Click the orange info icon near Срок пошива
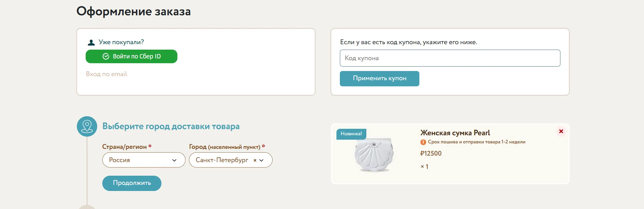The height and width of the screenshot is (209, 644). (423, 142)
